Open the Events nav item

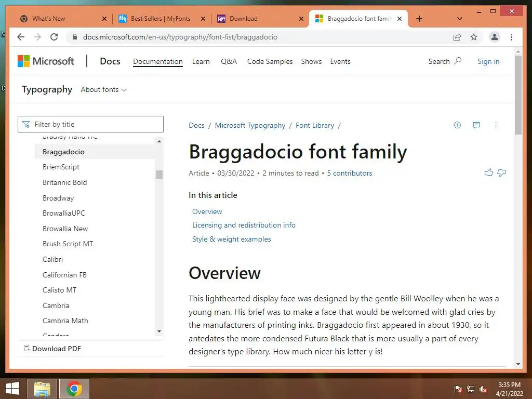coord(340,61)
